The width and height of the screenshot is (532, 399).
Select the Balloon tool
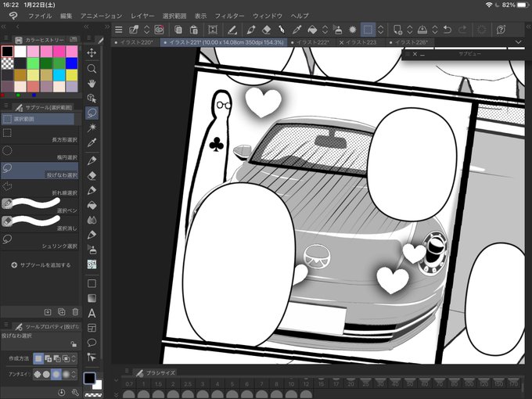point(92,342)
